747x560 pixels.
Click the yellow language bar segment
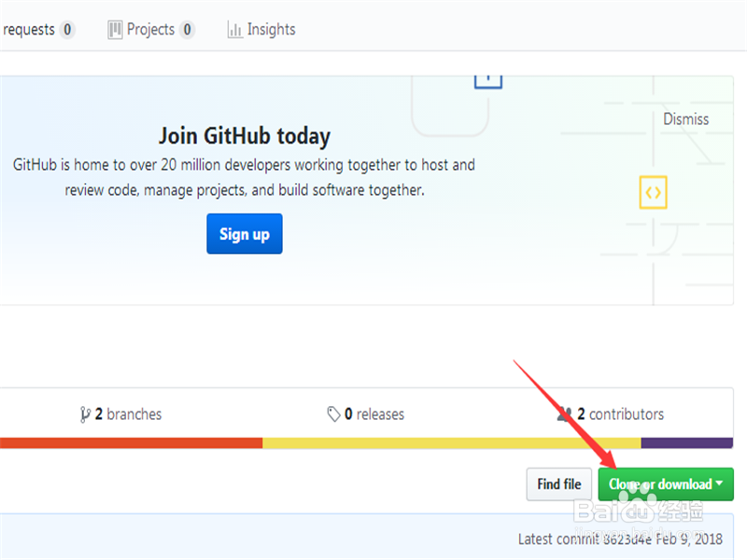[451, 442]
